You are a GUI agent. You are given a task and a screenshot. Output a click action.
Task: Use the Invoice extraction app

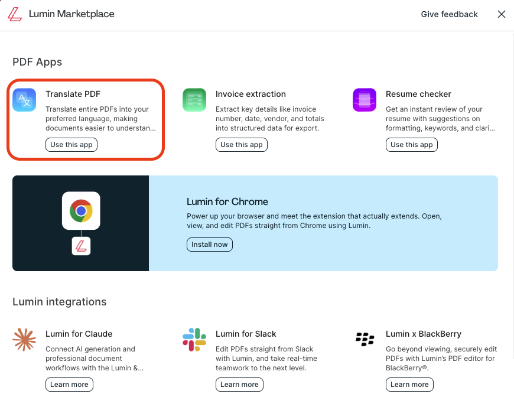tap(242, 145)
